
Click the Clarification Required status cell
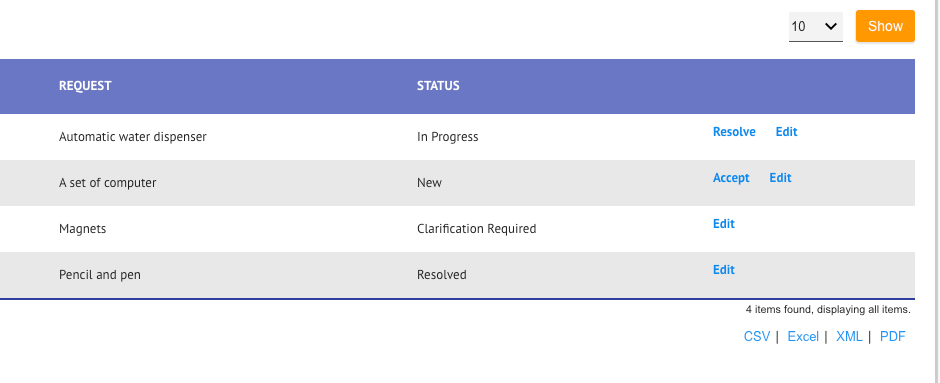[x=477, y=229]
